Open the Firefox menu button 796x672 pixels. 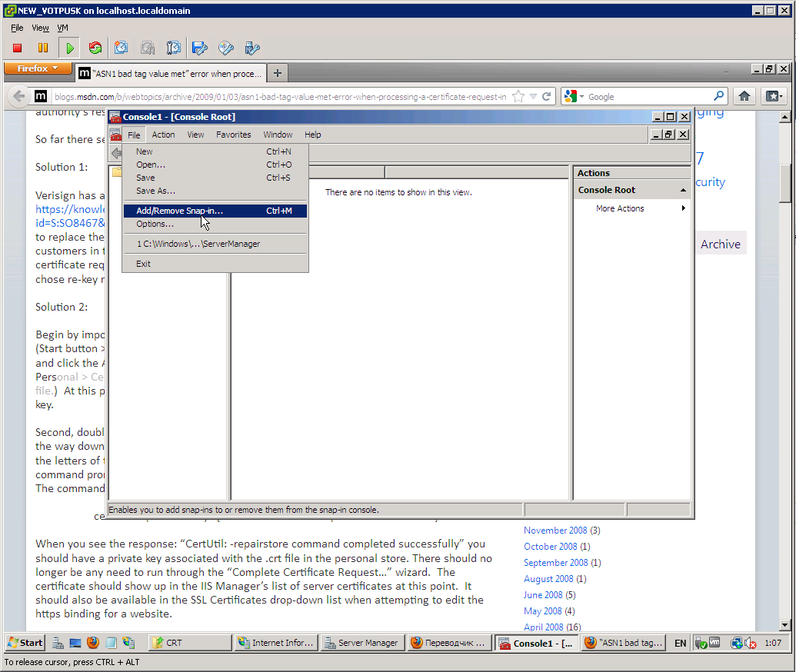point(38,68)
